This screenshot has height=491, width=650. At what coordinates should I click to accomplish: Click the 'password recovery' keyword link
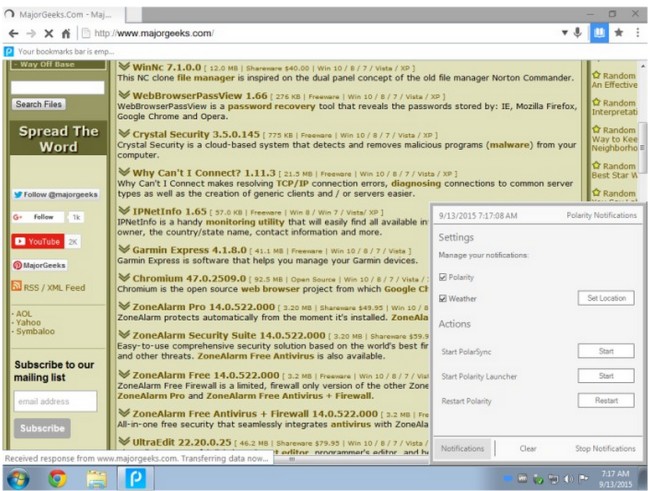272,106
